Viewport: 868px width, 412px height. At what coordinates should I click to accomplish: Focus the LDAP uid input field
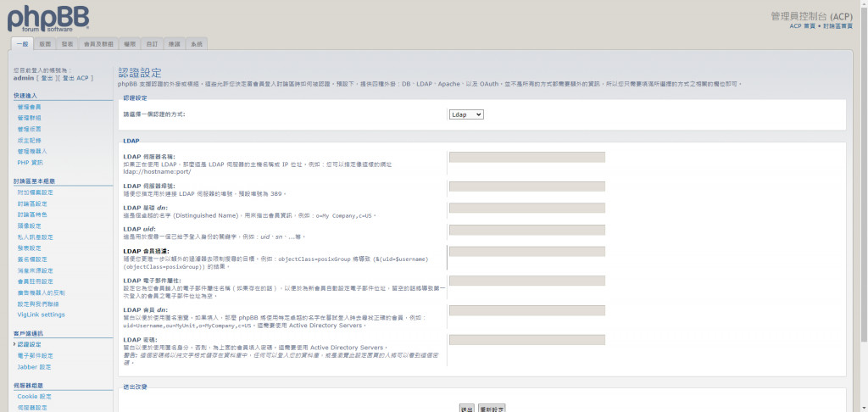[527, 230]
